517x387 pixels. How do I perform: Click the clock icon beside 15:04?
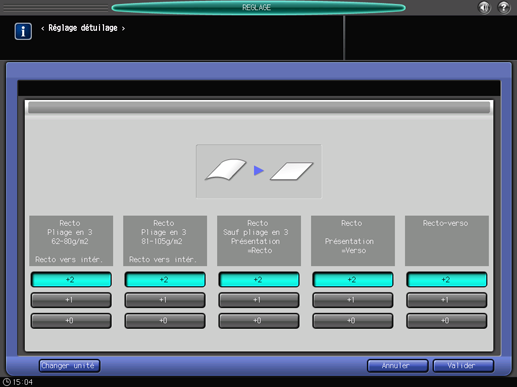[6, 382]
